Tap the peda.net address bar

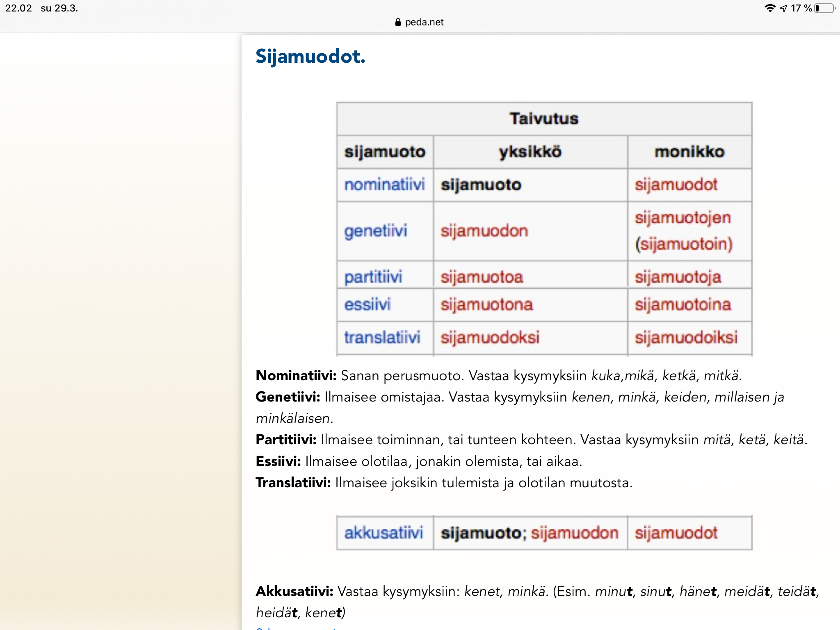pyautogui.click(x=419, y=22)
